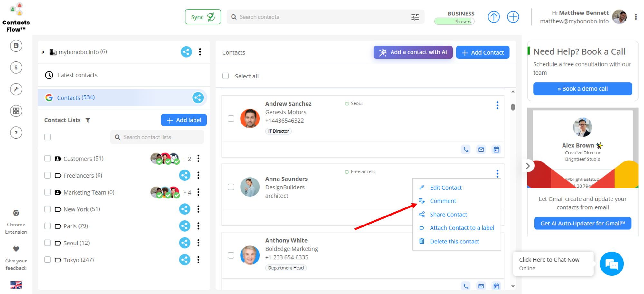Tick the checkbox for Customers list

(x=48, y=159)
